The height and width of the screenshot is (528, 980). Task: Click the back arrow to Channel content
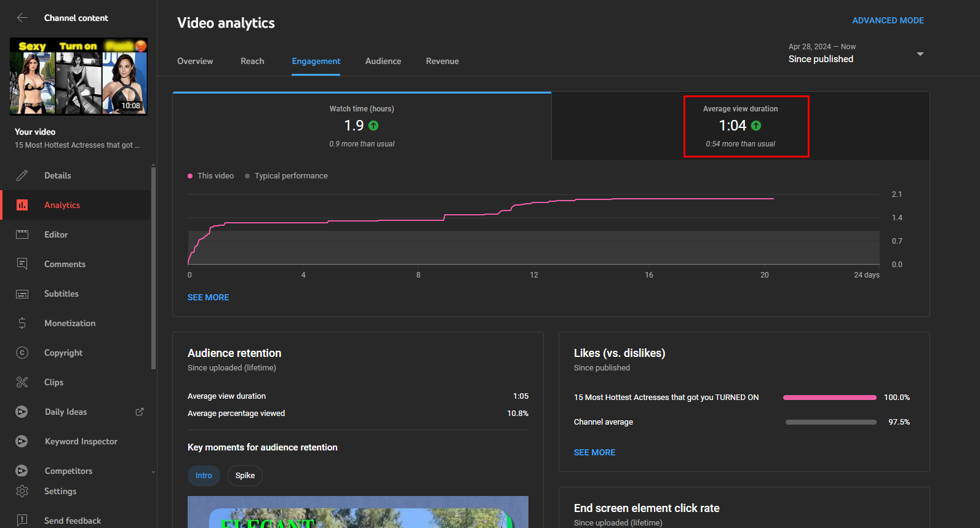[23, 18]
